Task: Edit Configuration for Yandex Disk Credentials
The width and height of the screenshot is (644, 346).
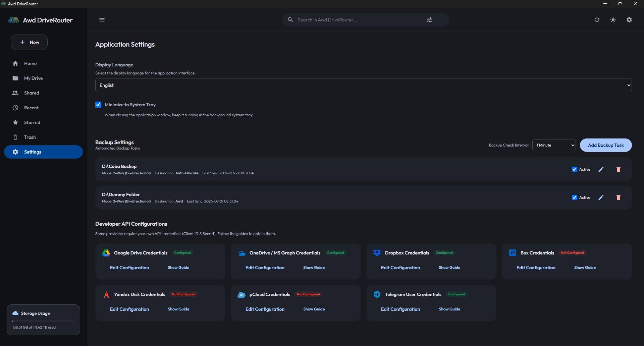Action: (x=129, y=309)
